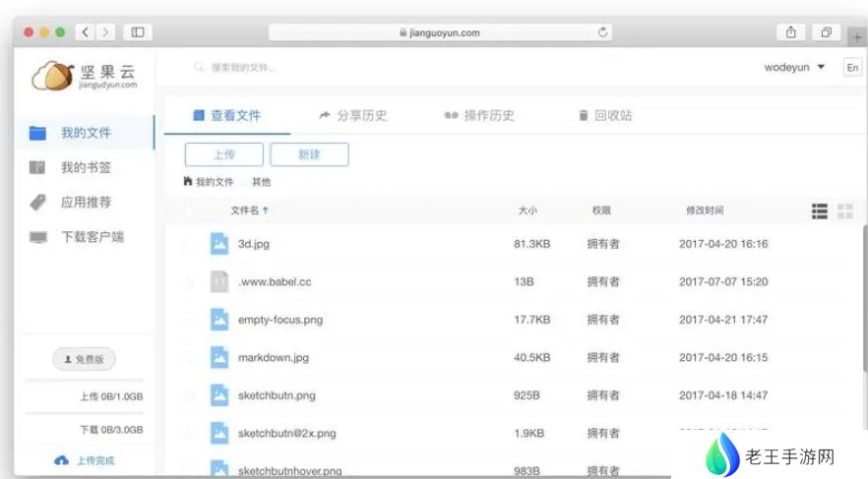Click the 3d.jpg image file icon

click(x=218, y=244)
